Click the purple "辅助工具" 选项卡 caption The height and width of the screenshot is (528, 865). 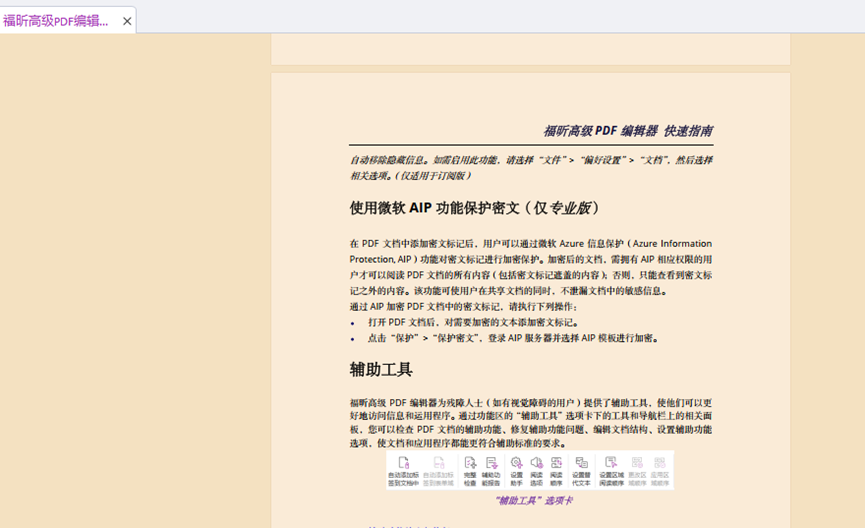[x=532, y=501]
